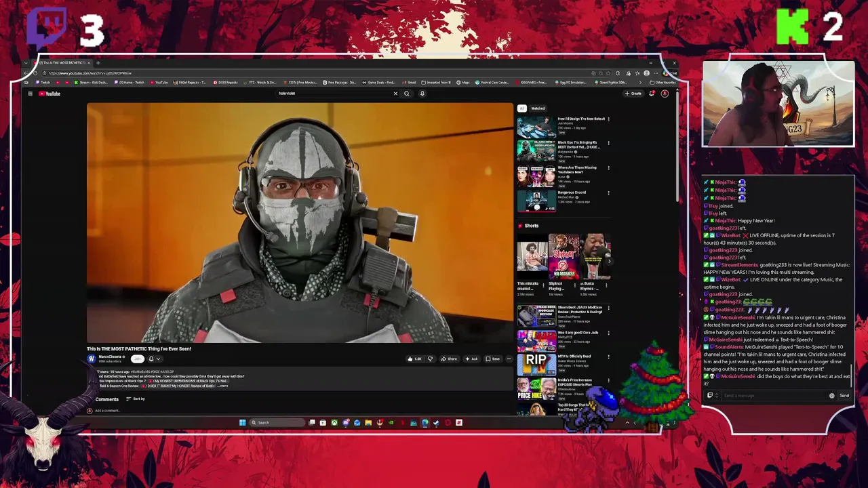Open more options for the MTV video
Screen dimensions: 868x488
pyautogui.click(x=608, y=357)
